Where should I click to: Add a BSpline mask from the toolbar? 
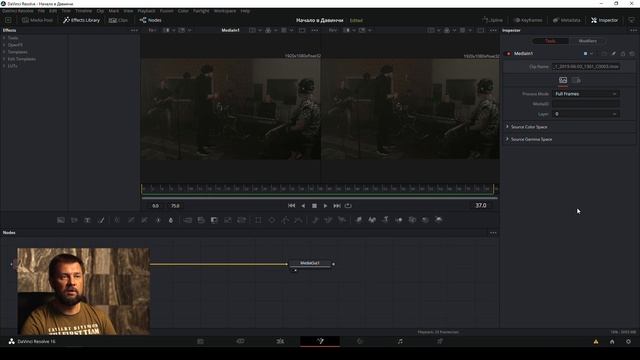[x=299, y=220]
